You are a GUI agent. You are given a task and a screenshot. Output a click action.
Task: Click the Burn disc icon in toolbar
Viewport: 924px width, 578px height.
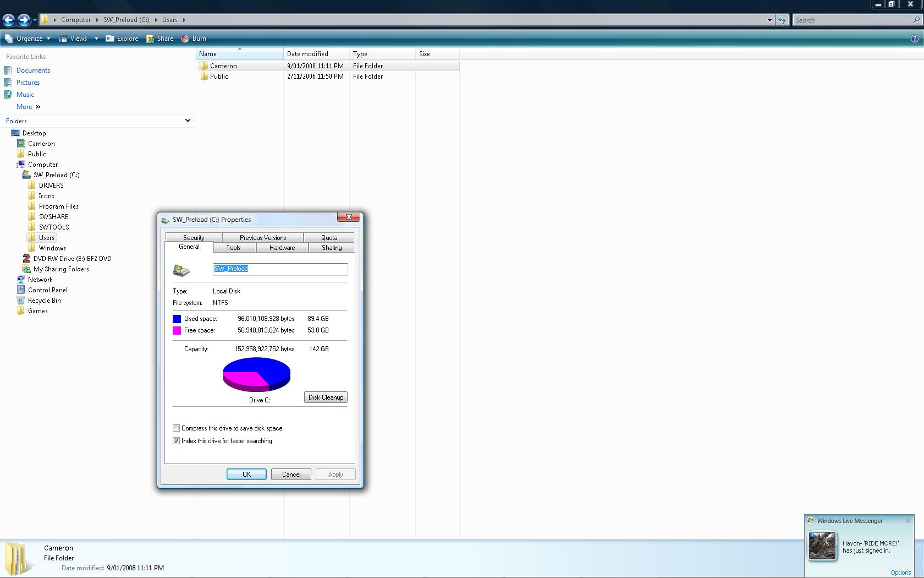185,39
